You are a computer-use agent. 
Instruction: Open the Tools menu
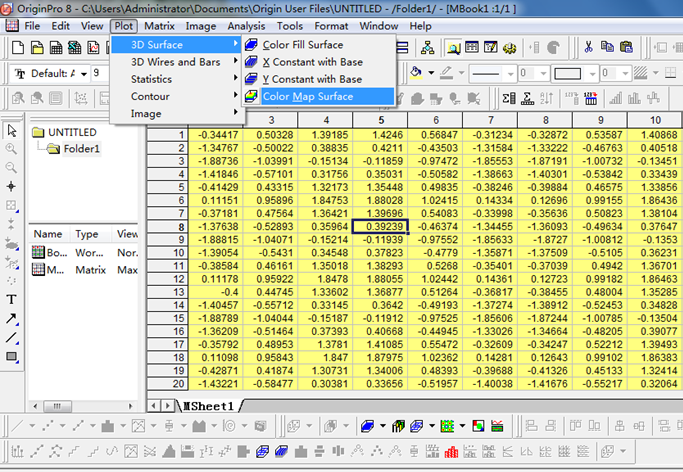click(290, 26)
